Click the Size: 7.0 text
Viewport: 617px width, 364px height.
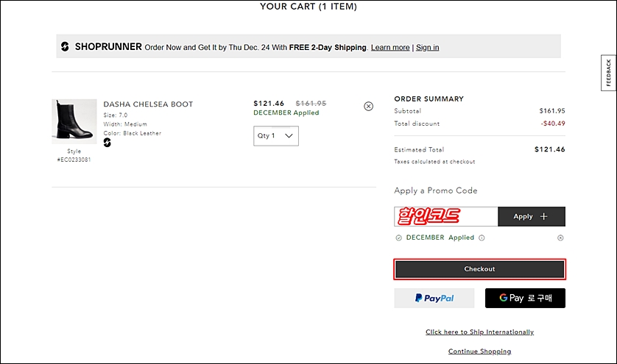point(116,115)
